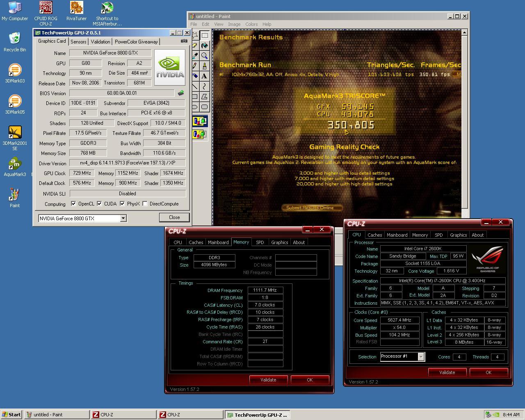525x420 pixels.
Task: Click the GPU-Z screenshot camera icon
Action: pyautogui.click(x=184, y=41)
